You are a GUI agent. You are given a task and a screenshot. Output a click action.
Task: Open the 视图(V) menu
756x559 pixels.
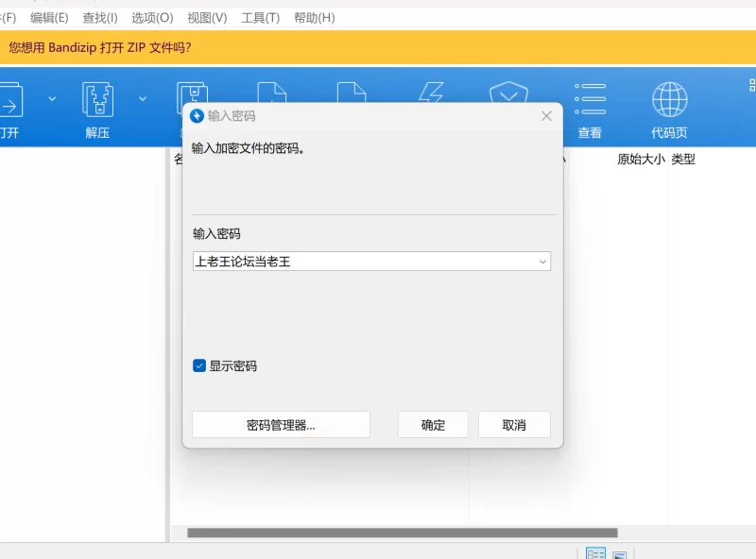(207, 18)
